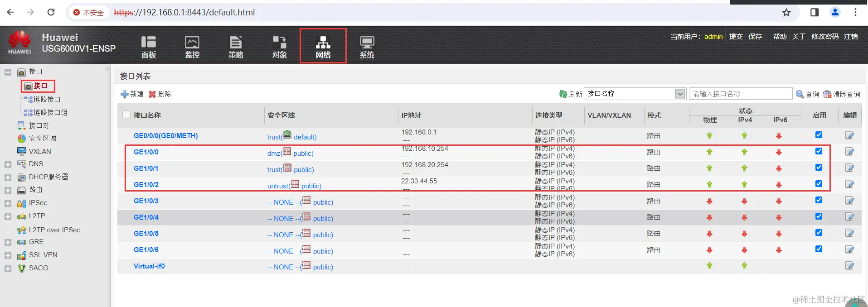868x307 pixels.
Task: Click the 不安全 site security indicator
Action: [x=88, y=13]
